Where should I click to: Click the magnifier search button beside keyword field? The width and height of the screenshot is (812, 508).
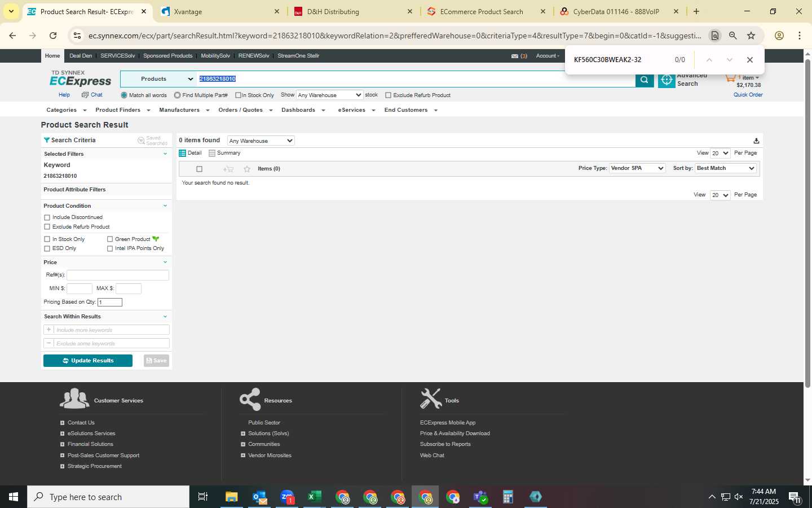click(x=644, y=80)
